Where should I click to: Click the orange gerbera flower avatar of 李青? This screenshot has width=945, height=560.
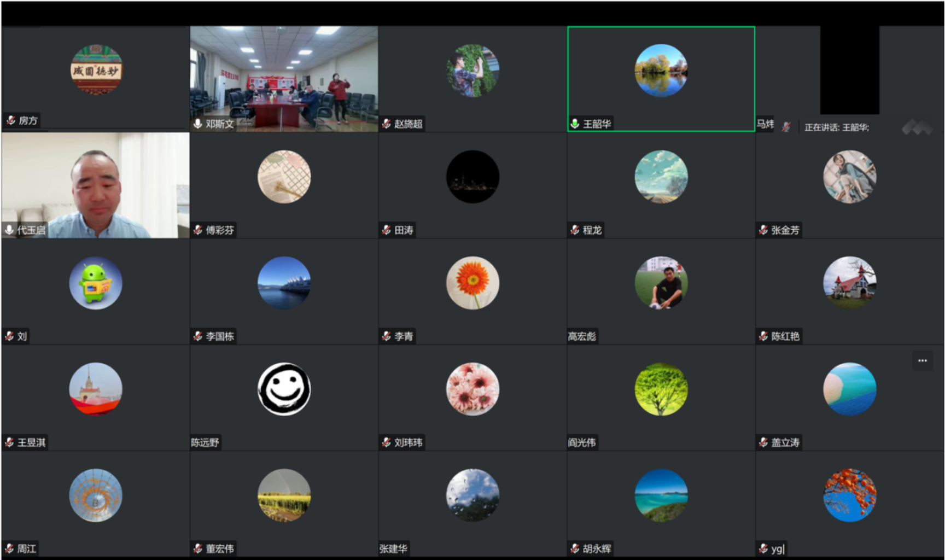tap(472, 283)
